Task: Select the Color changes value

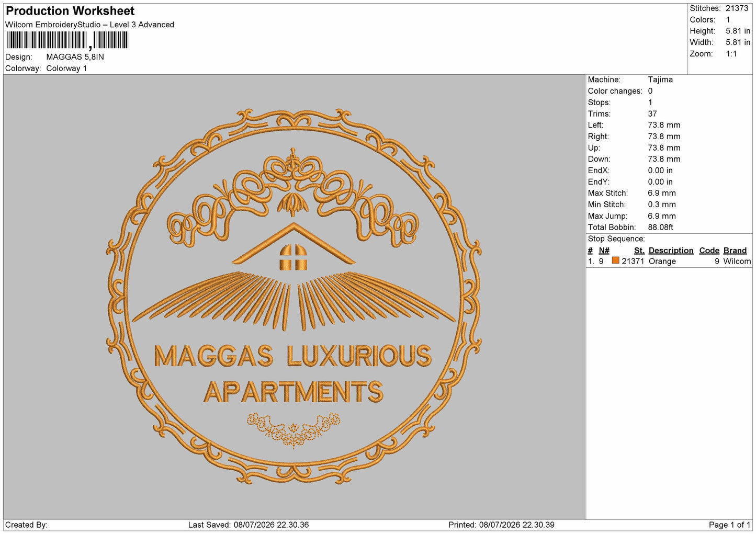Action: pos(650,91)
